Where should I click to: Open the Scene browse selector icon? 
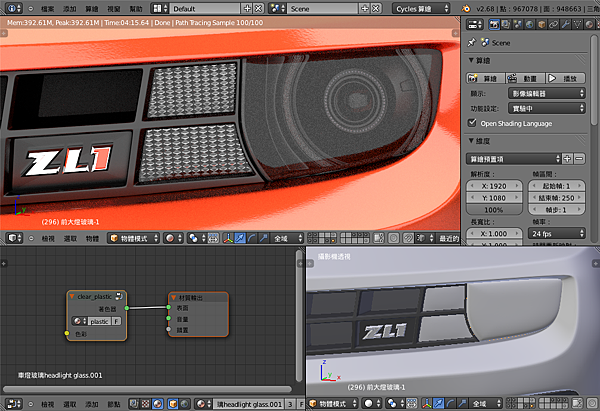[x=278, y=8]
